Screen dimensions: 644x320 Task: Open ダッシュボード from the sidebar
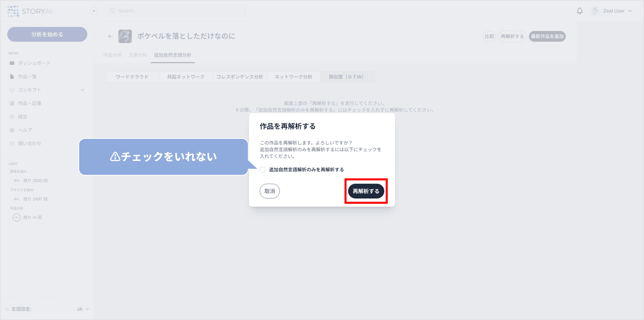[x=30, y=63]
